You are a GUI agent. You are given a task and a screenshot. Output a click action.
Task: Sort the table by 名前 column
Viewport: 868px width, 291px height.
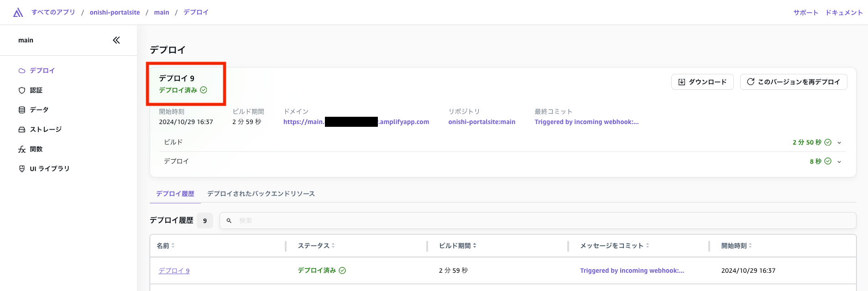point(173,246)
